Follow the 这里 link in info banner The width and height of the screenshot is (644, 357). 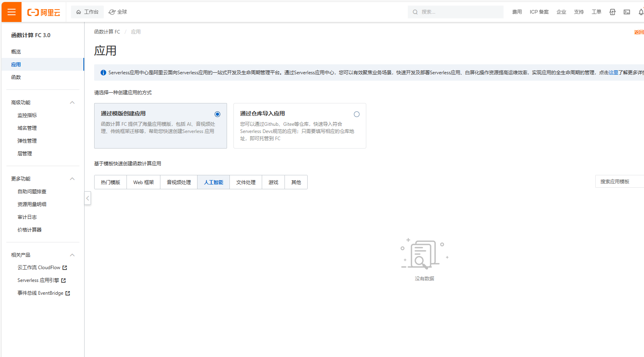tap(613, 73)
